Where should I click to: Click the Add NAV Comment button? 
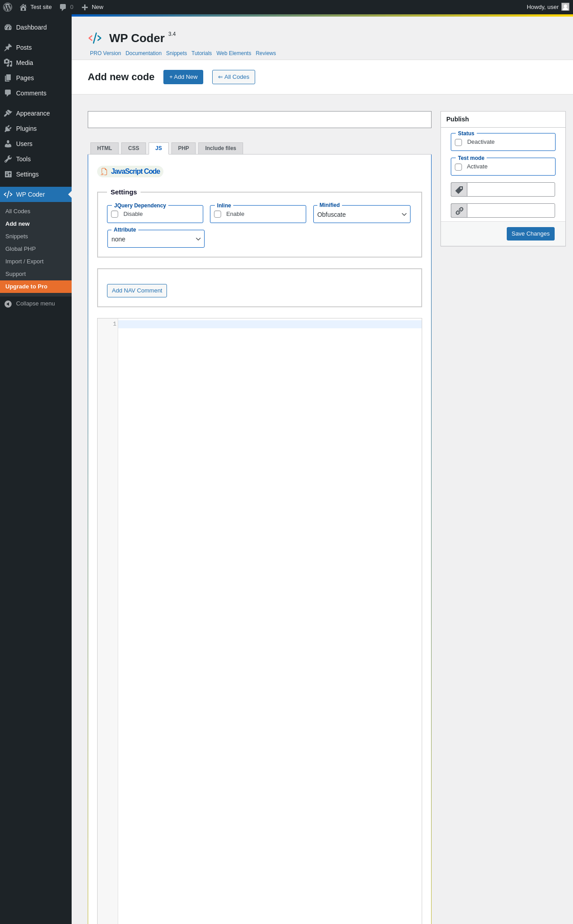click(137, 291)
